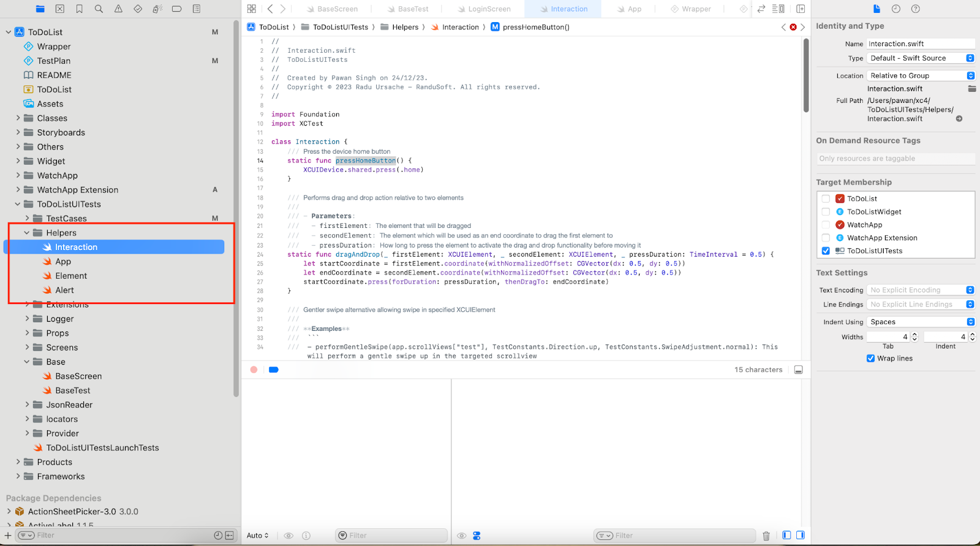Go back with the editor back arrow
Image resolution: width=980 pixels, height=546 pixels.
click(270, 9)
